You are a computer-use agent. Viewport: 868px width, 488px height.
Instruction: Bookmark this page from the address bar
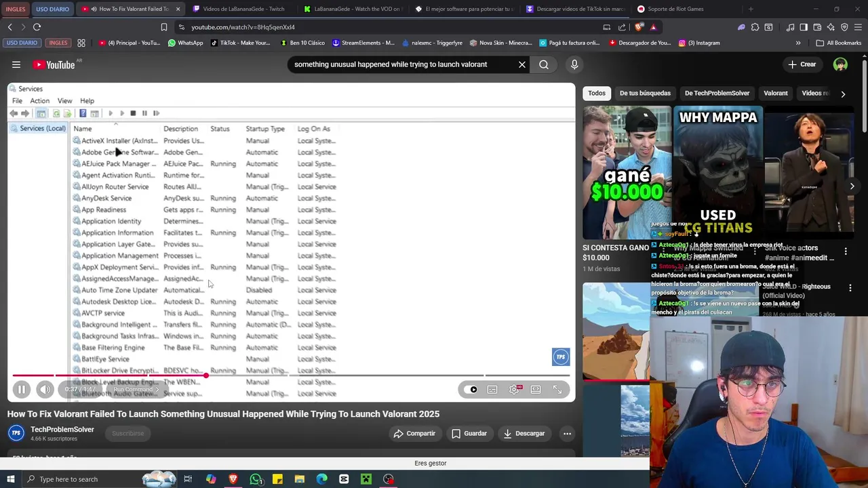[x=163, y=27]
